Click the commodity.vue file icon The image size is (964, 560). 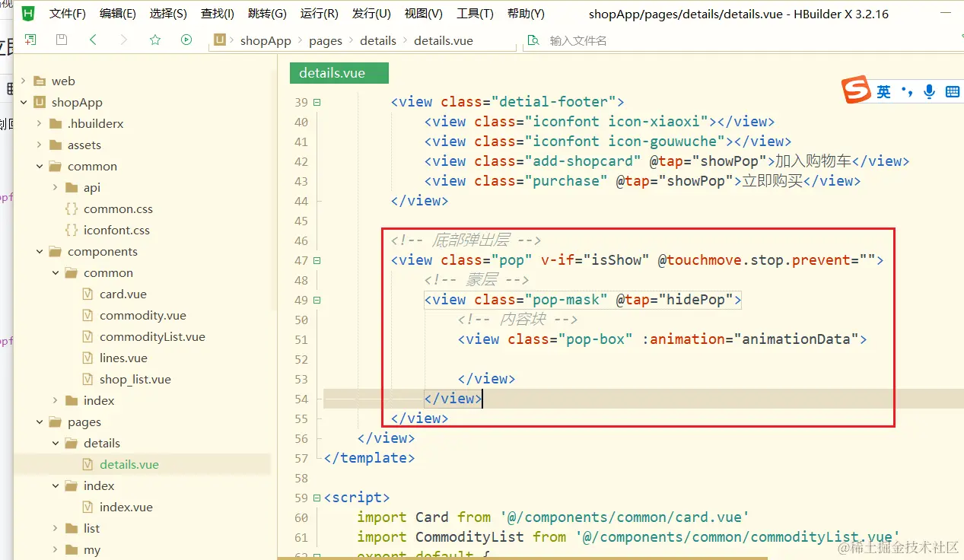tap(87, 315)
